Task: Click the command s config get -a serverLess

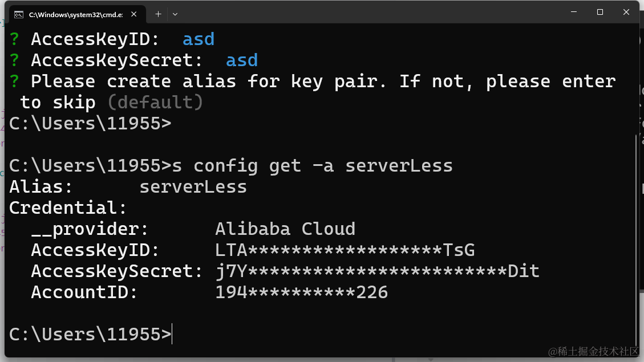Action: [311, 165]
